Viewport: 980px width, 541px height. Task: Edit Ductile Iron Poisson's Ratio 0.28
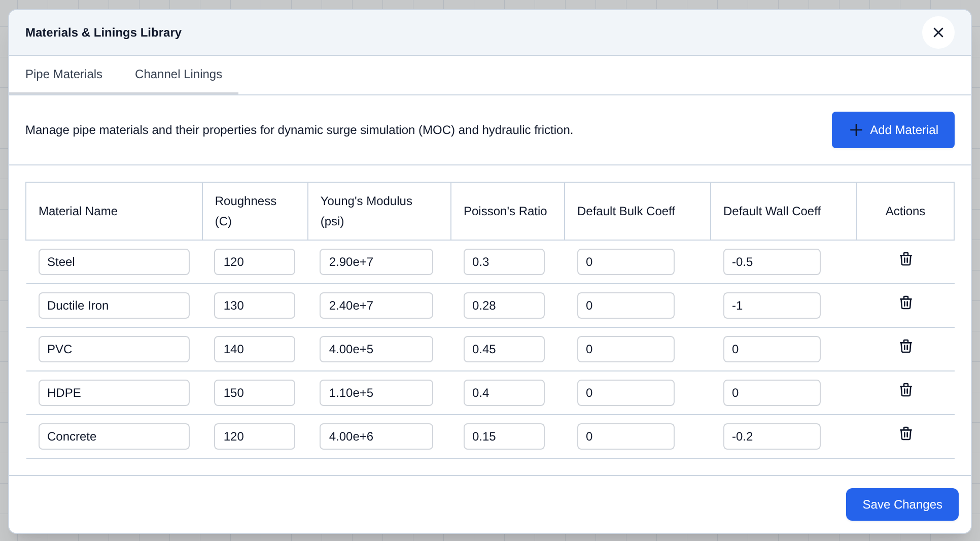[504, 306]
